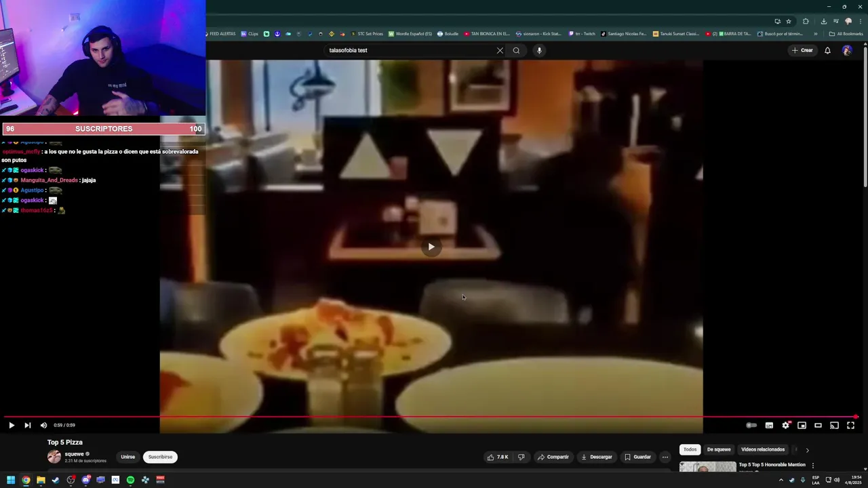Click the YouTube search box
The image size is (868, 488).
pyautogui.click(x=410, y=50)
